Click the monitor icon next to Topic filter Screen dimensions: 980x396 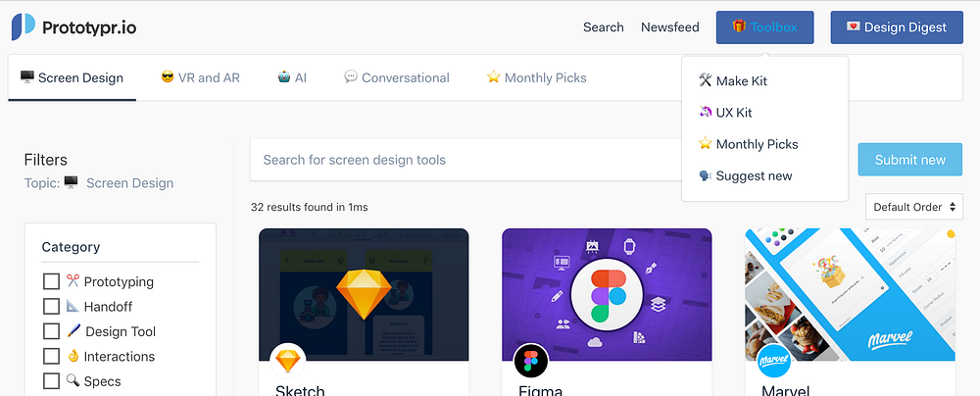tap(72, 182)
